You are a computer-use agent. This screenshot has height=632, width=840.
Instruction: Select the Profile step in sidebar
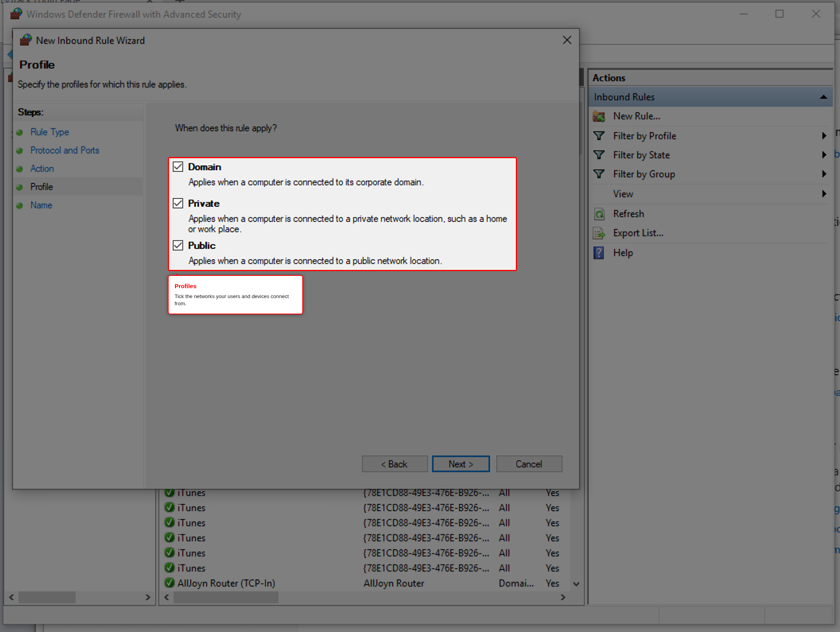pyautogui.click(x=42, y=187)
